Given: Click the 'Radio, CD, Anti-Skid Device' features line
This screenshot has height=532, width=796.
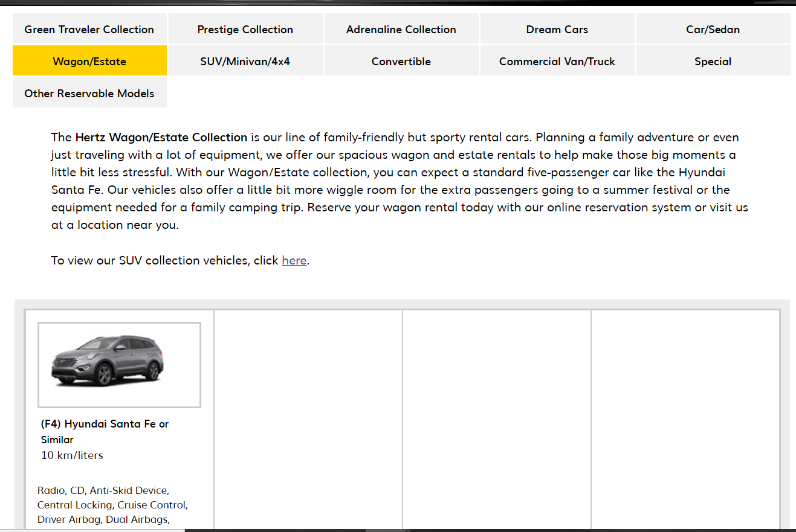Looking at the screenshot, I should coord(103,490).
